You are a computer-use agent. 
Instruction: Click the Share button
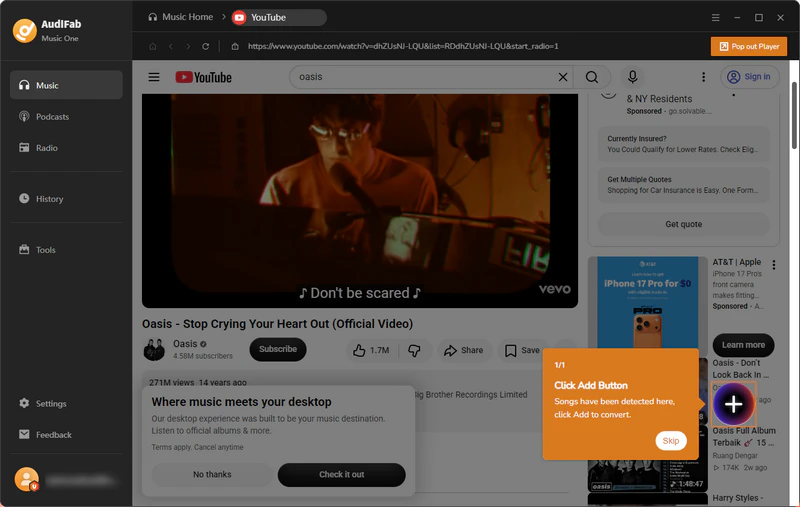(x=464, y=350)
